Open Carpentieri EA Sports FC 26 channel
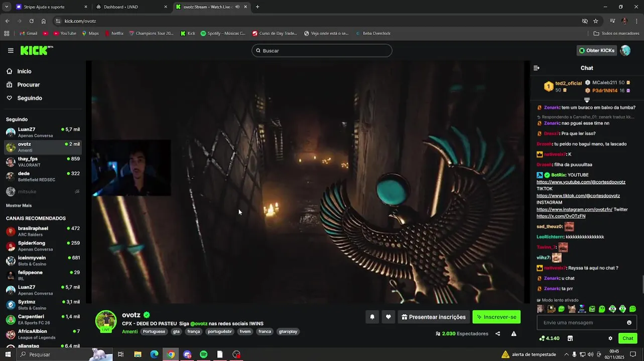The height and width of the screenshot is (361, 644). coord(43,319)
